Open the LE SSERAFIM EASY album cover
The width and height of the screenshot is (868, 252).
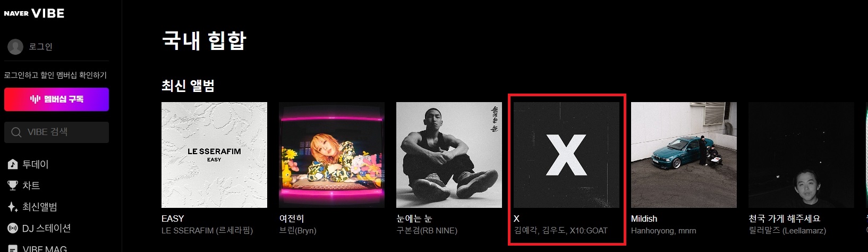pyautogui.click(x=214, y=155)
